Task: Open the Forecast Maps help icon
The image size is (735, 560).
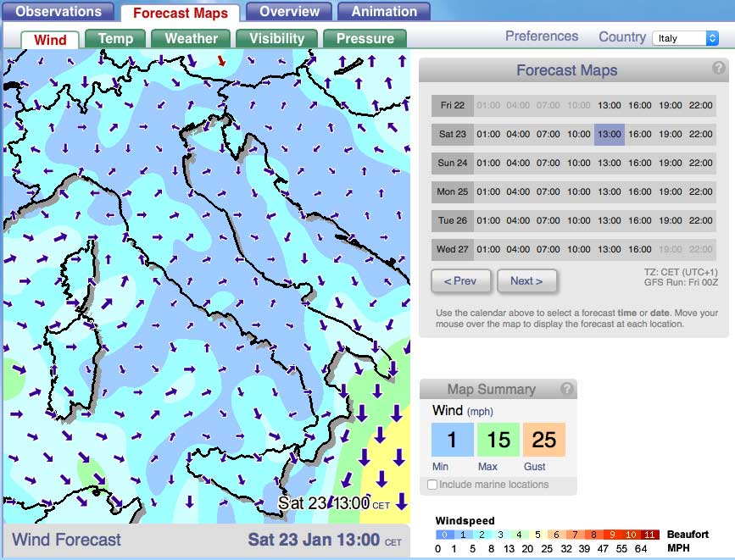Action: pyautogui.click(x=718, y=69)
